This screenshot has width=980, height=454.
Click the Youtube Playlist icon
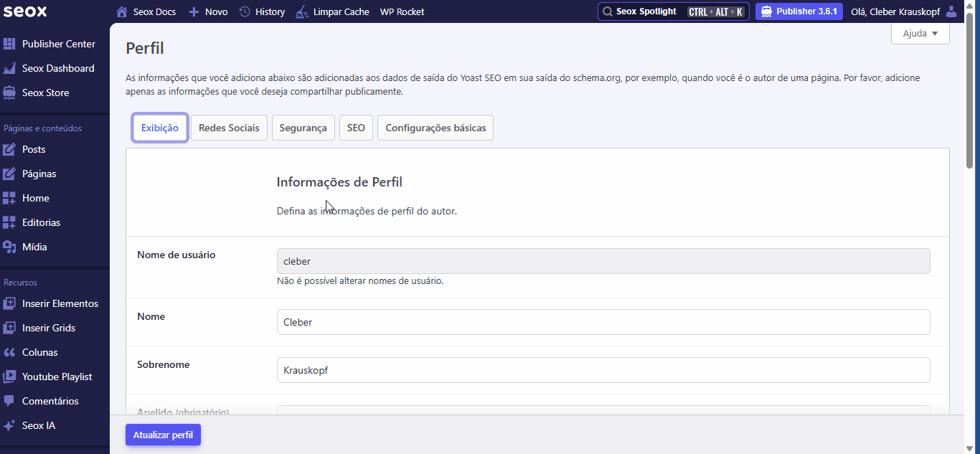pyautogui.click(x=9, y=377)
